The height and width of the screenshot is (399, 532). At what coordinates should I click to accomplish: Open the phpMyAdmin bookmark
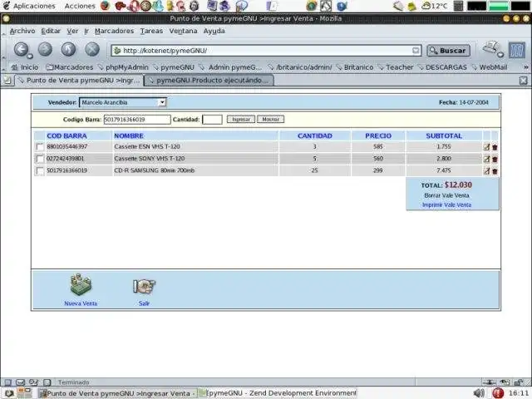[123, 67]
